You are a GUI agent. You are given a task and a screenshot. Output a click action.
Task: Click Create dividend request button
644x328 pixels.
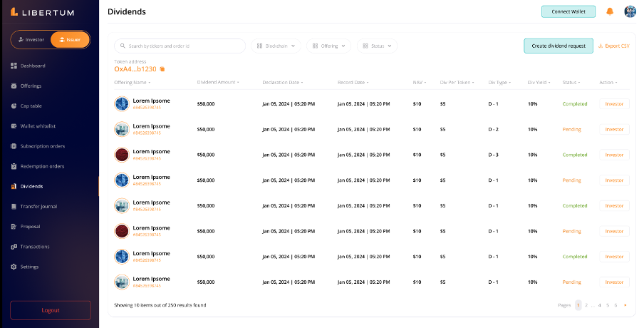pyautogui.click(x=558, y=46)
